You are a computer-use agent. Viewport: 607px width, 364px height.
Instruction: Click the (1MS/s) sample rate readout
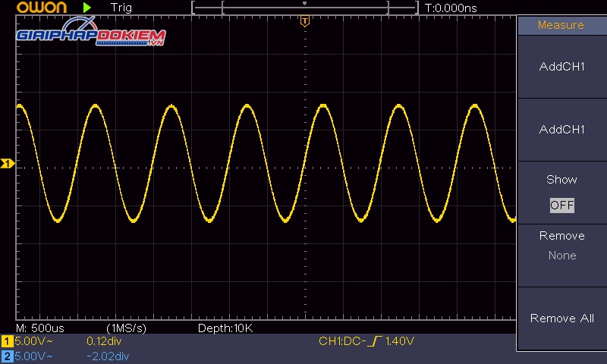click(127, 328)
